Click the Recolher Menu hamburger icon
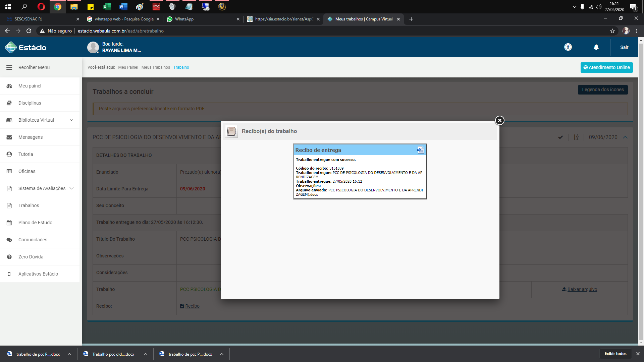 click(x=9, y=67)
